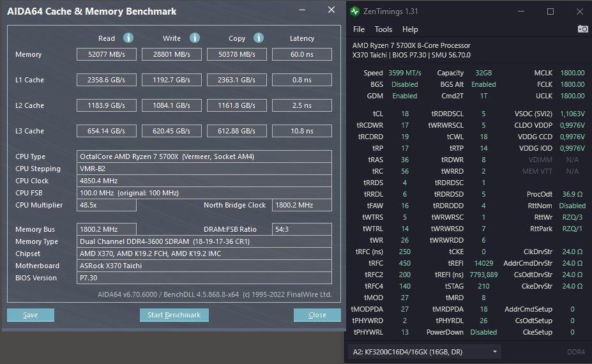
Task: Click the L3 Cache Read value 654.14 GB/s
Action: 107,131
